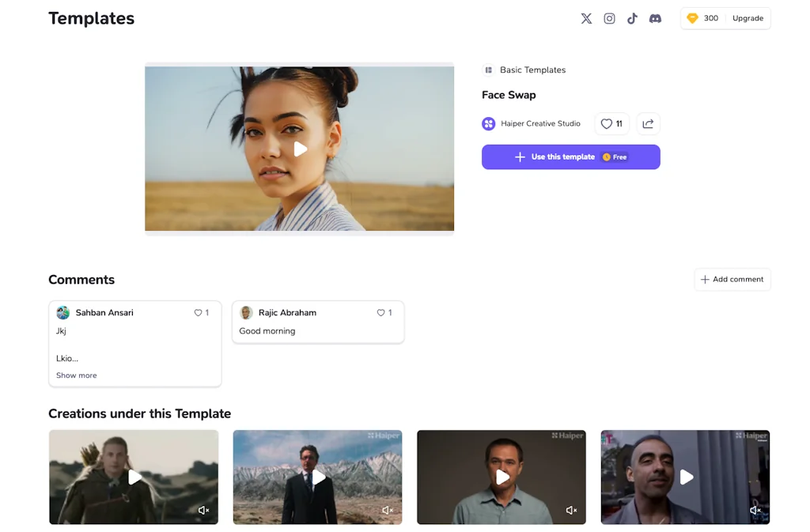Expand Sahban Ansari's comment with Show more

coord(77,375)
